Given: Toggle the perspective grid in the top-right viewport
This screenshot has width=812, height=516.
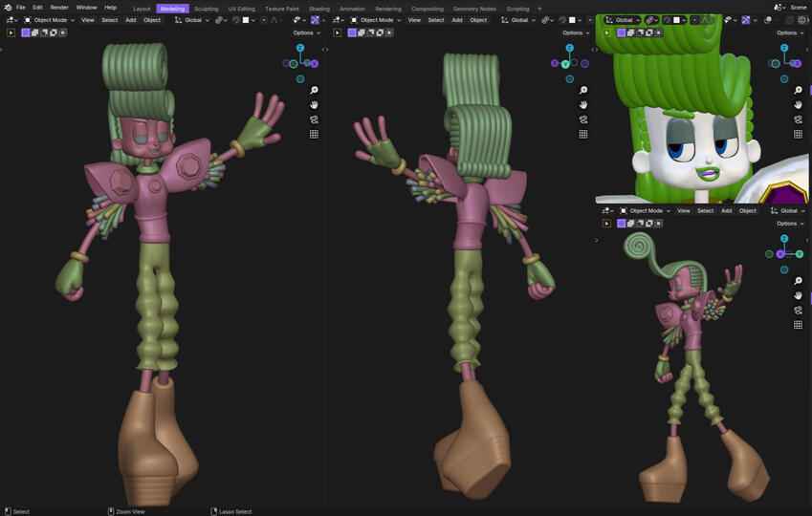Looking at the screenshot, I should [798, 134].
